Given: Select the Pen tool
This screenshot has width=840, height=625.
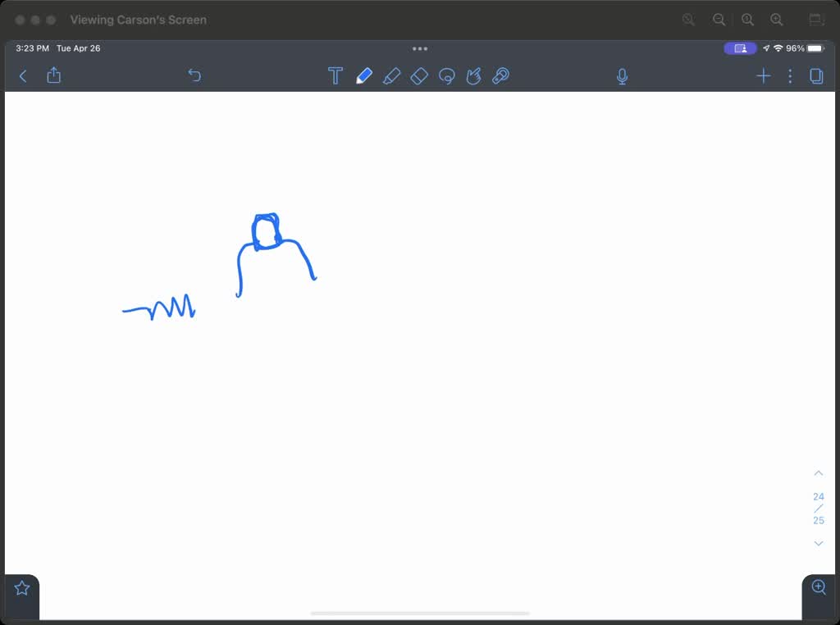Looking at the screenshot, I should click(x=364, y=75).
